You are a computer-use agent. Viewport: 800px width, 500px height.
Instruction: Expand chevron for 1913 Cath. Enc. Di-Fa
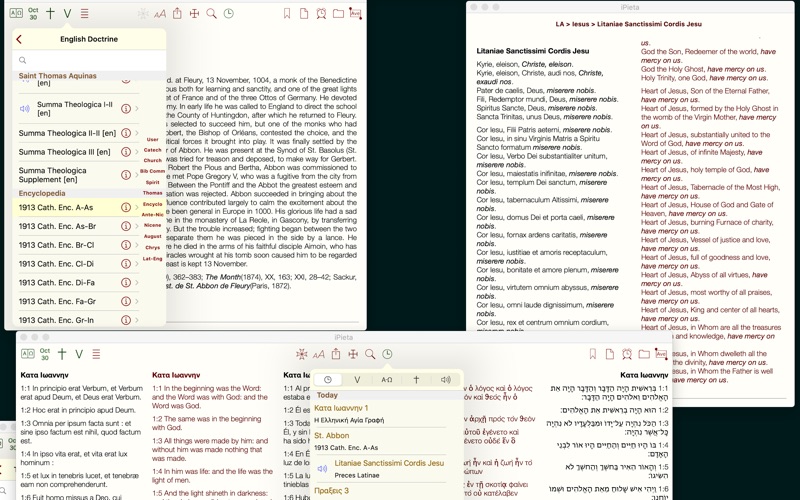click(x=137, y=283)
